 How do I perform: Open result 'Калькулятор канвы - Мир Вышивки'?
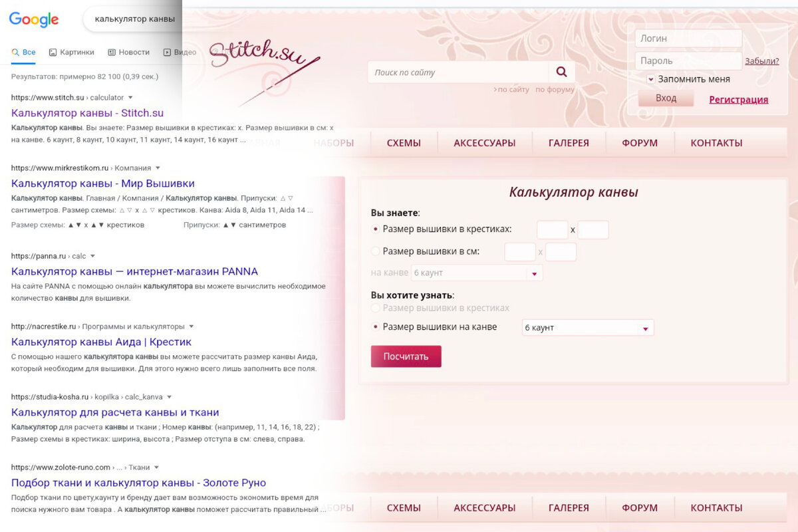coord(103,184)
